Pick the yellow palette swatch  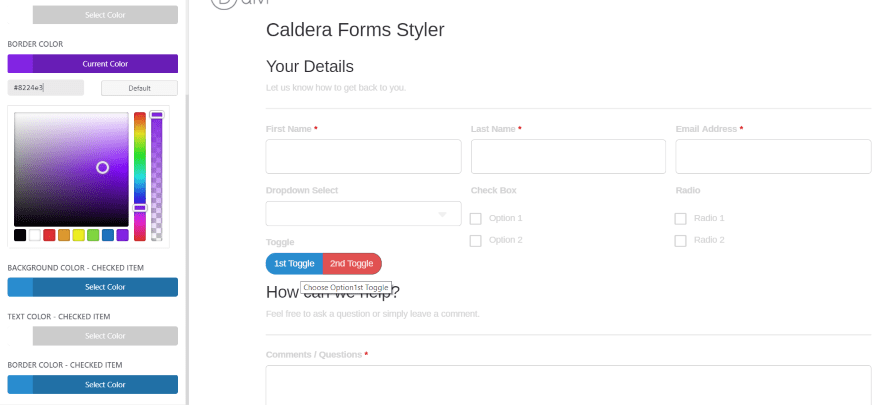pos(79,235)
